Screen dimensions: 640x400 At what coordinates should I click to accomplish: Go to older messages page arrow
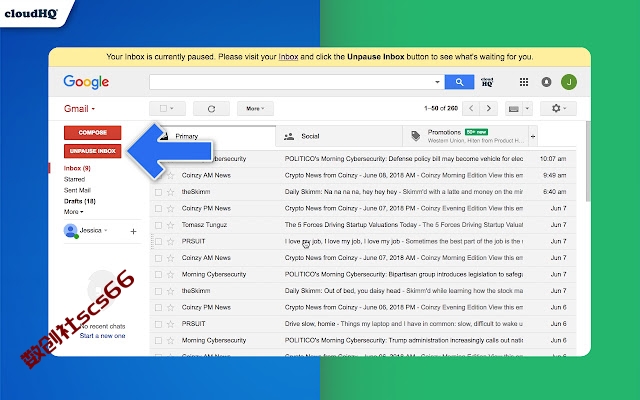[x=489, y=109]
